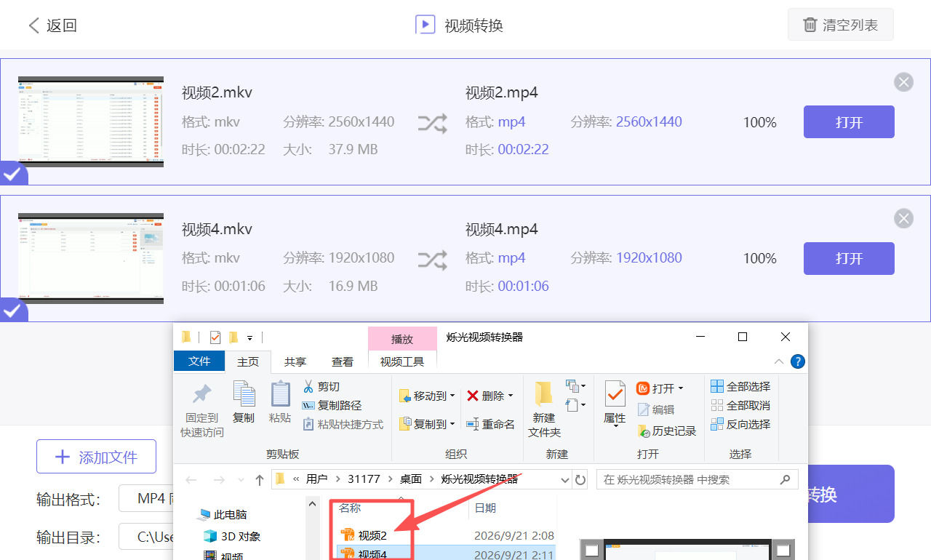
Task: Uncheck the selection tick on 视频4.mkv
Action: [12, 311]
